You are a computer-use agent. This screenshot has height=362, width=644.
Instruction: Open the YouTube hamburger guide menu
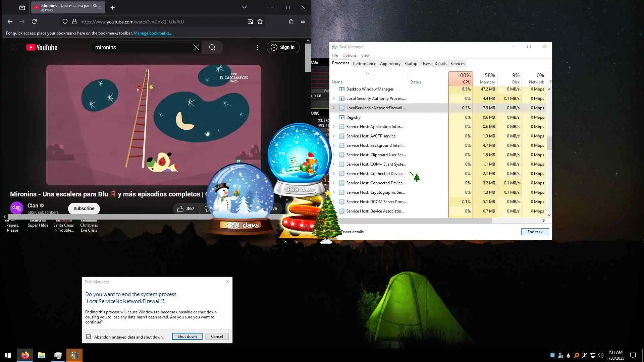pyautogui.click(x=14, y=47)
